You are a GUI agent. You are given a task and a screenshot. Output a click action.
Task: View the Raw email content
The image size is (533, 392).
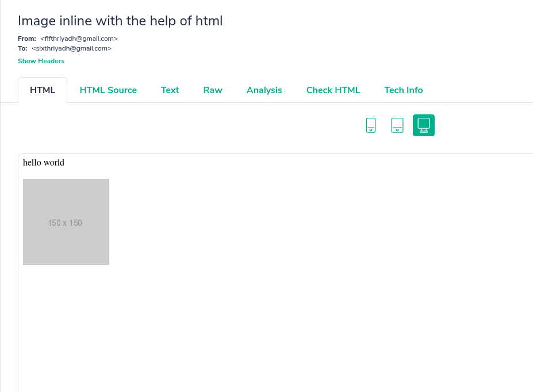212,90
